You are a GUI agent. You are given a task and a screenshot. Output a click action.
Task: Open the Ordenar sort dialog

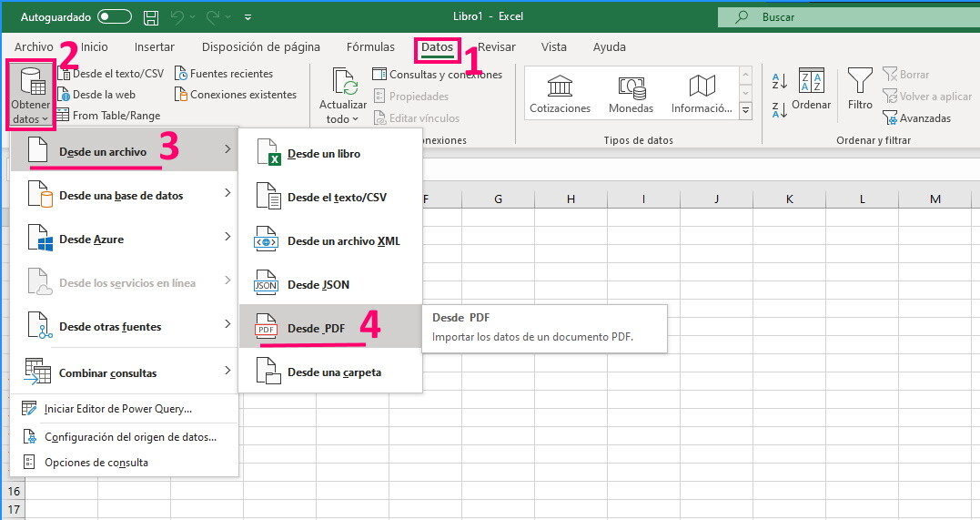(x=812, y=89)
